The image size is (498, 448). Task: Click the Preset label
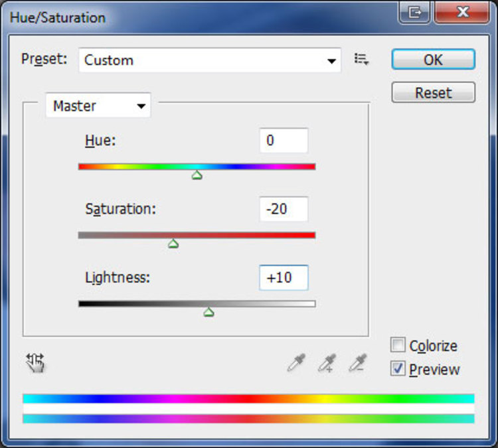point(44,59)
